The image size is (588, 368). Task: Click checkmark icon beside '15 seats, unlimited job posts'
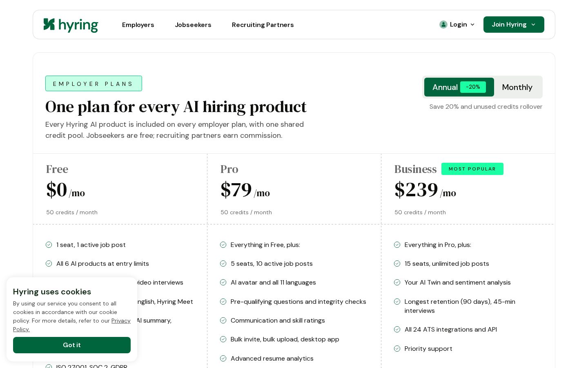[x=397, y=264]
